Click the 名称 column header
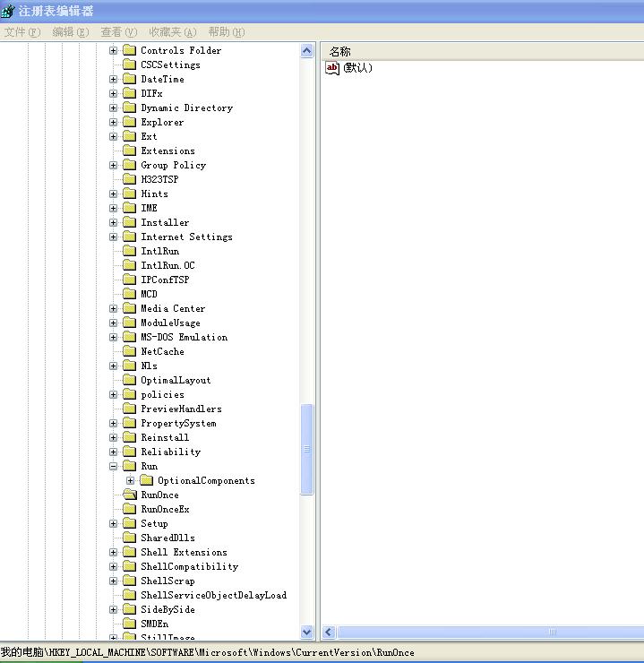The height and width of the screenshot is (663, 644). pyautogui.click(x=482, y=52)
